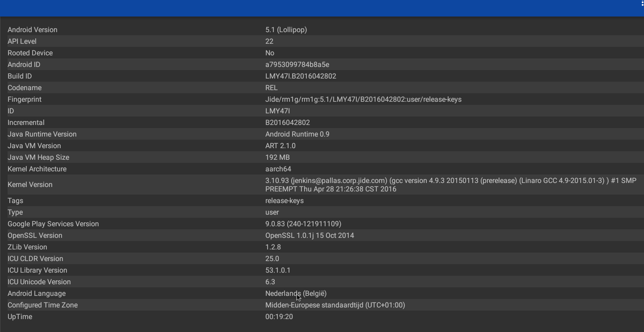Select the Google Play Services Version label

tap(53, 224)
